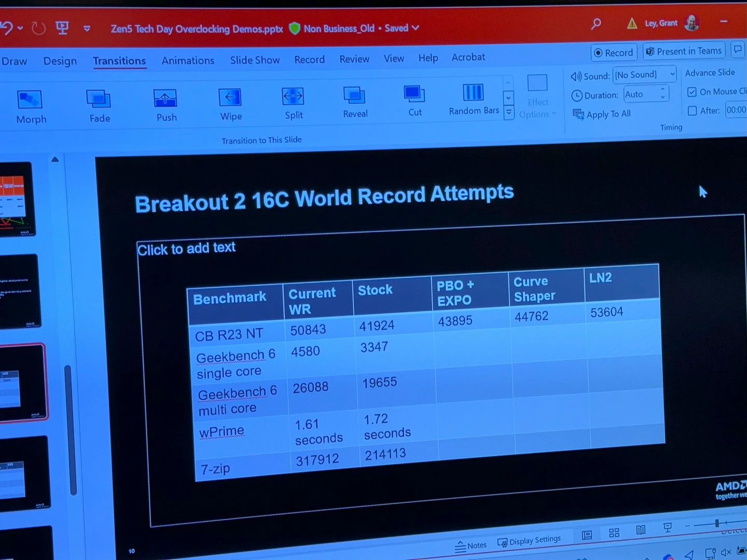
Task: Choose the Random Bars transition
Action: point(473,100)
